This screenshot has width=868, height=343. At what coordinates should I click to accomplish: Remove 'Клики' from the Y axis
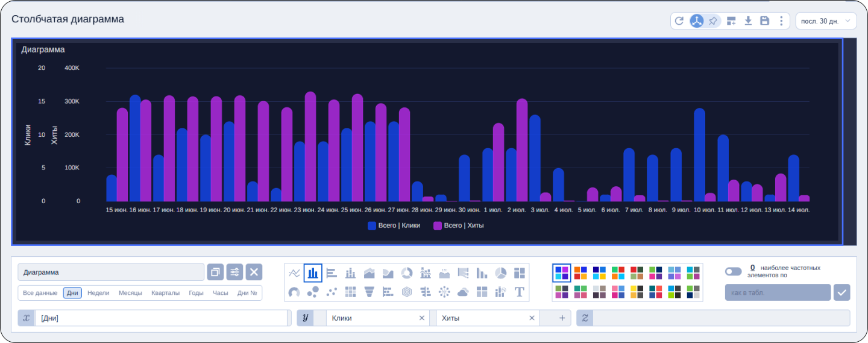click(x=422, y=318)
